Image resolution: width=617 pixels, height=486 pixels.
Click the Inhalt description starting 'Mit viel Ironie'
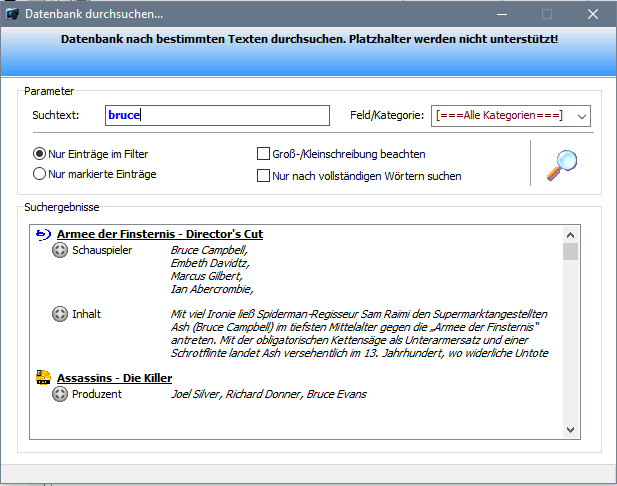tap(360, 333)
